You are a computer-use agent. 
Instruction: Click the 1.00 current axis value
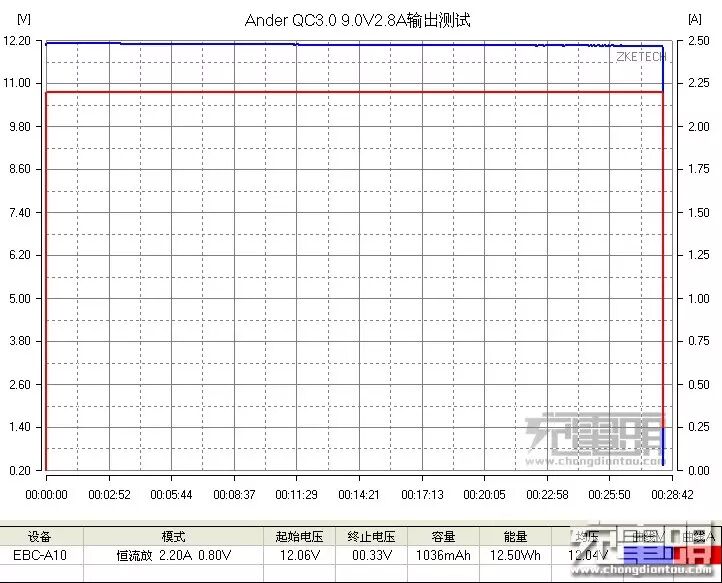click(699, 298)
